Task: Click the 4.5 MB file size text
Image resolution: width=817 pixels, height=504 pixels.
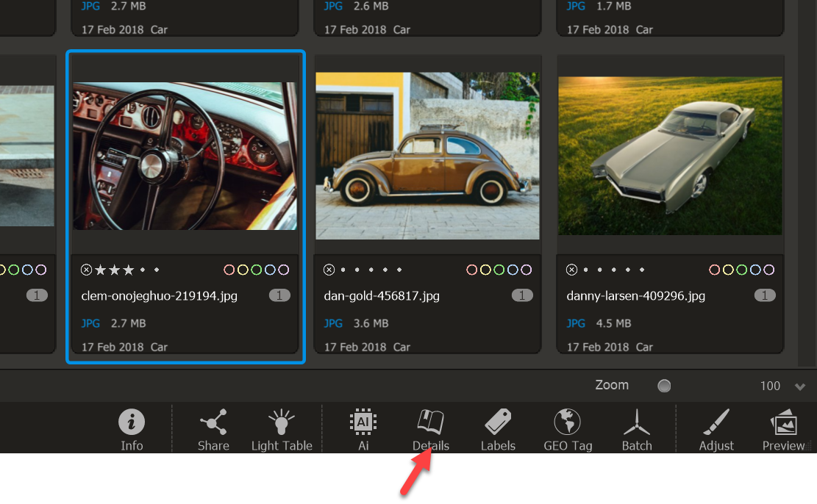Action: [614, 323]
